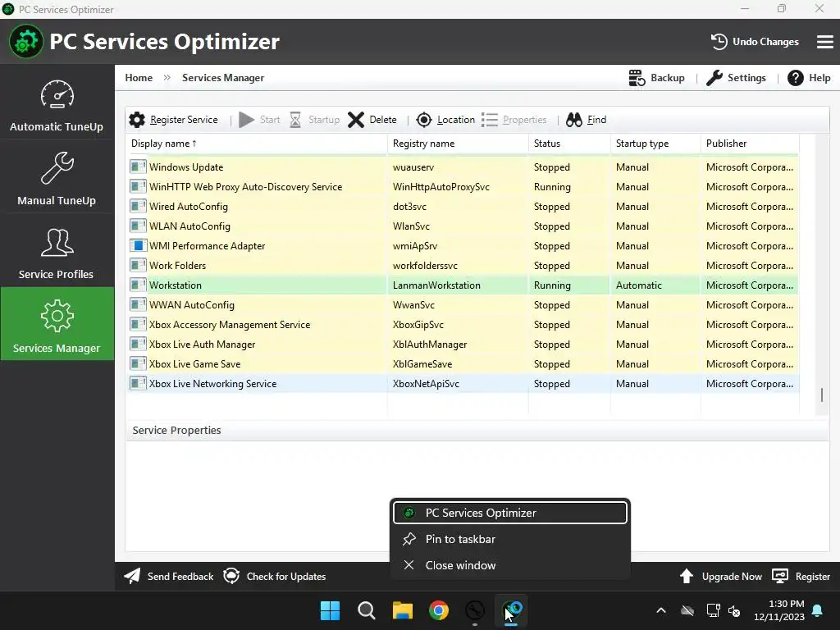The width and height of the screenshot is (840, 630).
Task: Click the Services Manager breadcrumb
Action: [x=223, y=78]
